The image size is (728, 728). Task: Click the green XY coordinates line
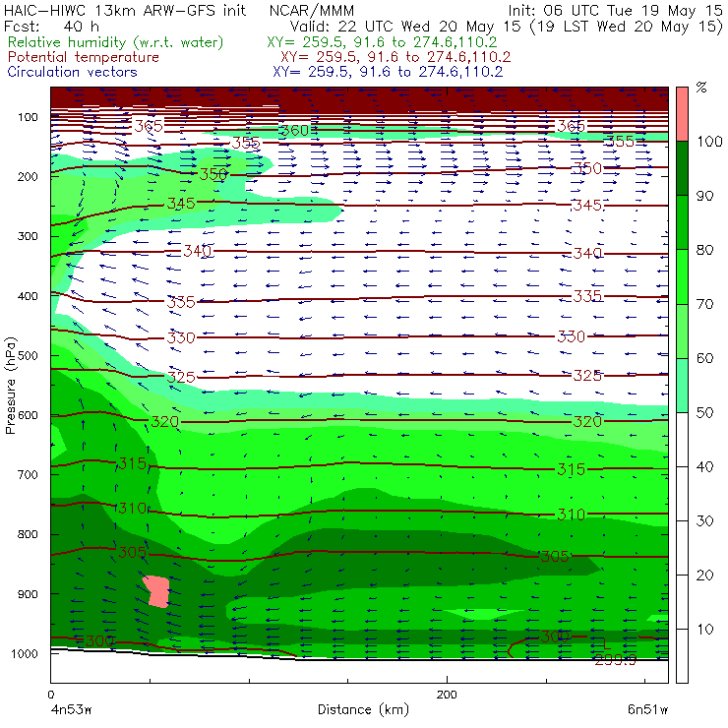click(382, 42)
